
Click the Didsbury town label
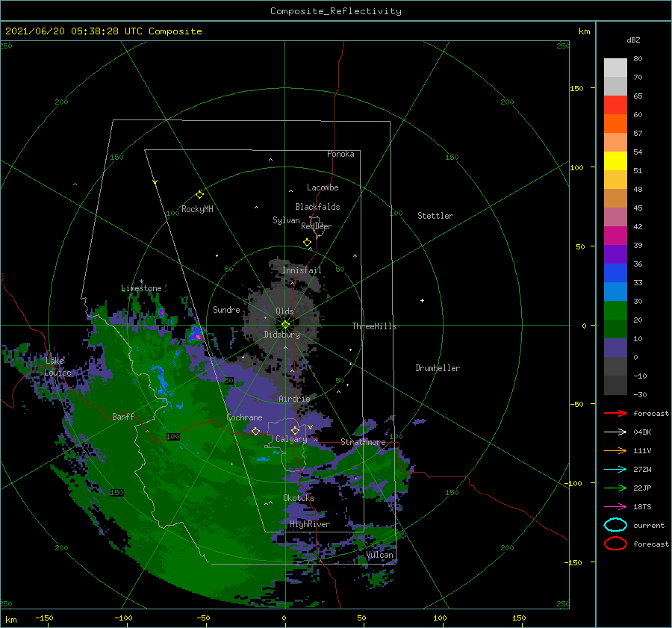click(281, 335)
